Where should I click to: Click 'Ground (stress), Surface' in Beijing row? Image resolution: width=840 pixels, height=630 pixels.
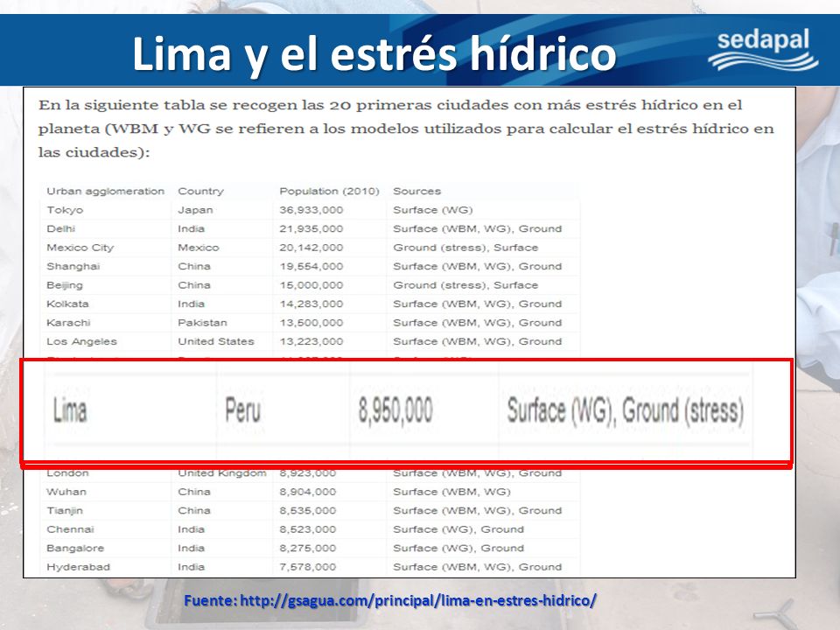[465, 285]
